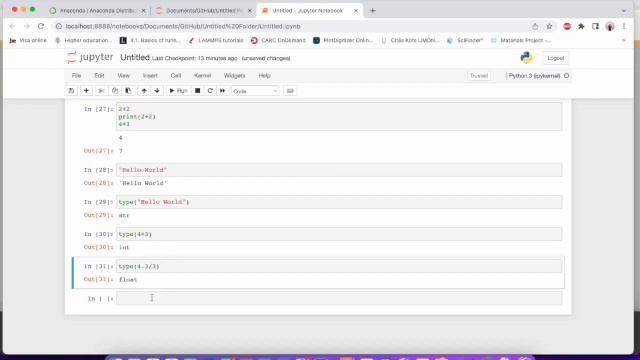Open the CARC OnDemand bookmark
Screen dimensions: 640x360
click(278, 40)
